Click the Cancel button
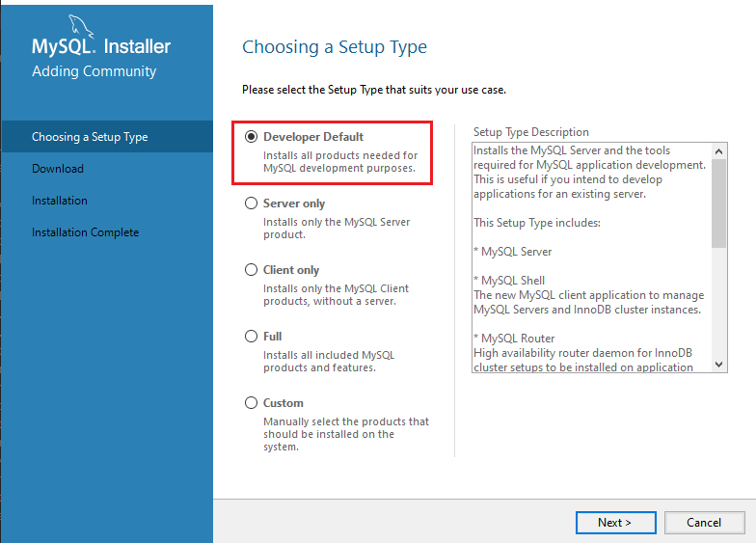Viewport: 756px width, 543px height. pos(703,523)
